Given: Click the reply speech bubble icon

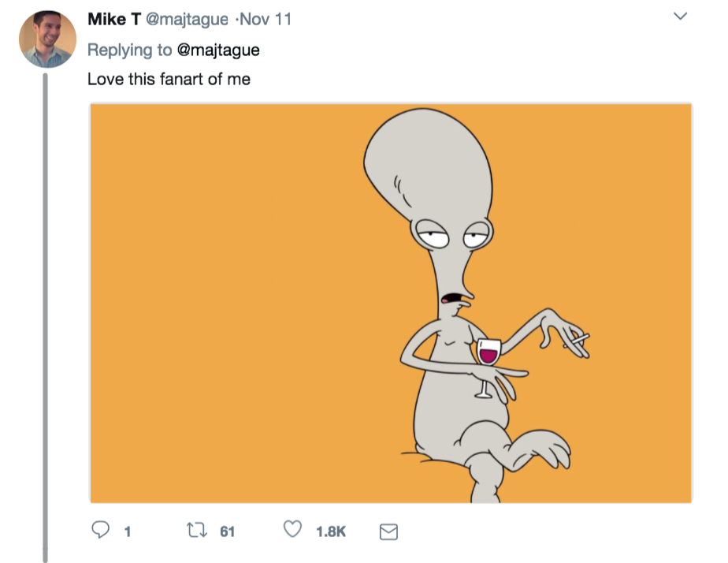Looking at the screenshot, I should [x=100, y=531].
